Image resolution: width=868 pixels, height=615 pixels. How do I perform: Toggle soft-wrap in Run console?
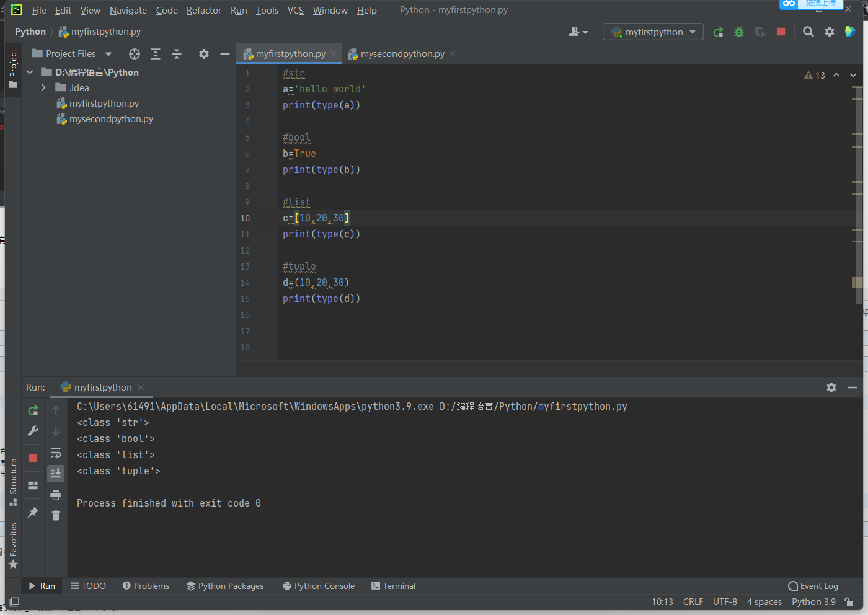(x=56, y=453)
